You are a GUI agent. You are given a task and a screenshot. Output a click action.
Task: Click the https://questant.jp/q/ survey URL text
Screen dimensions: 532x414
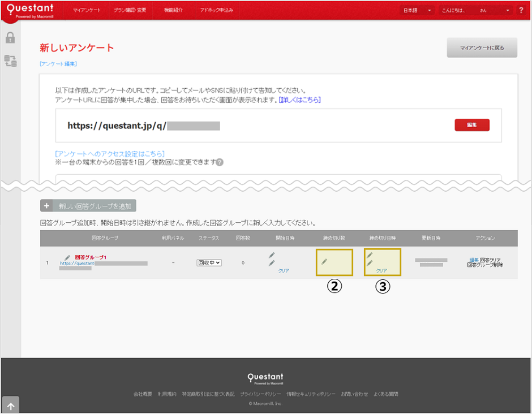point(117,126)
